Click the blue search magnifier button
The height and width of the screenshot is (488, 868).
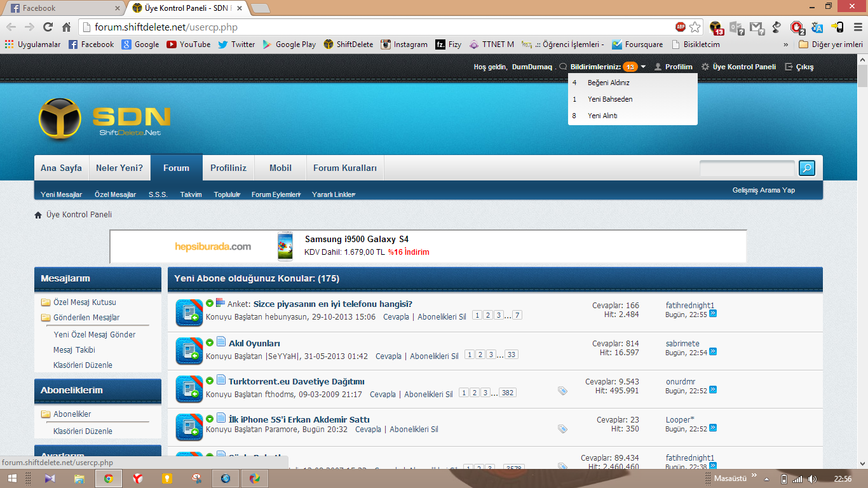806,168
